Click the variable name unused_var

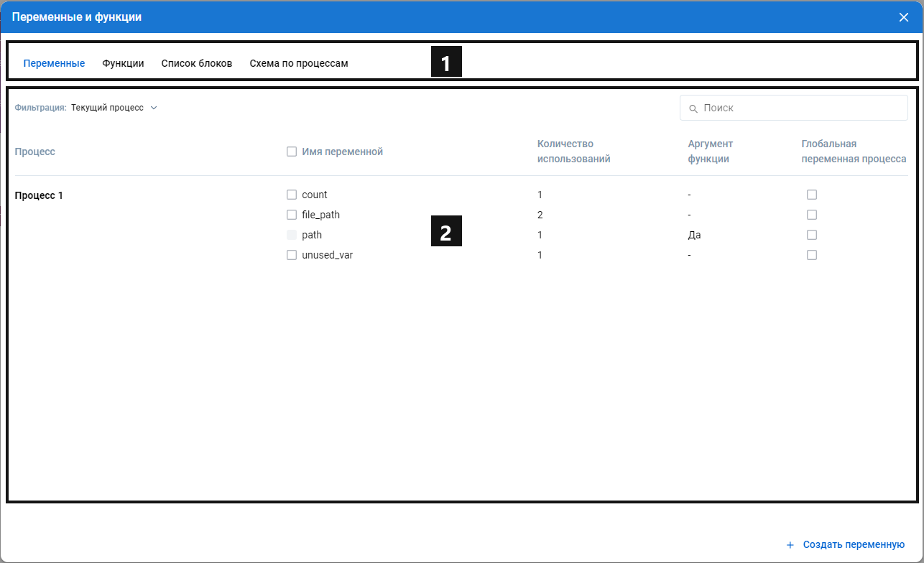coord(328,255)
